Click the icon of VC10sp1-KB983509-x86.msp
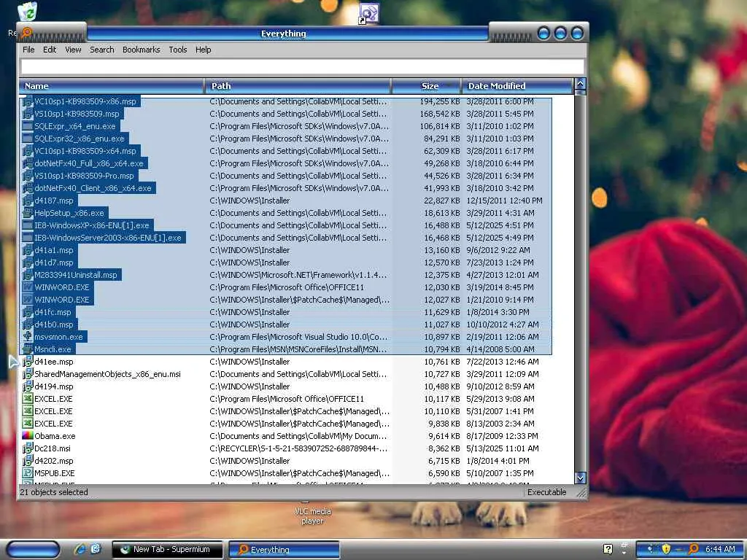Screen dimensions: 747x560 pyautogui.click(x=28, y=101)
